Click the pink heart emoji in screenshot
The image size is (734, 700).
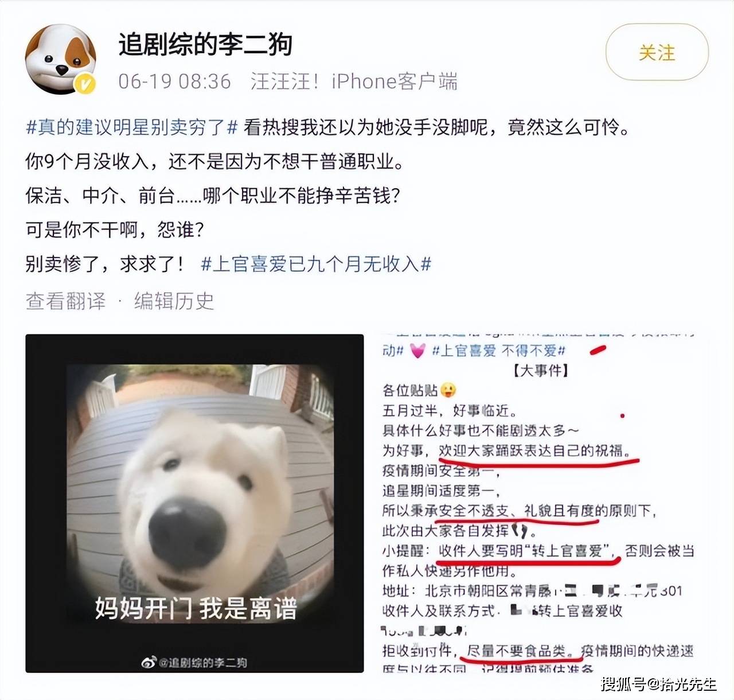[417, 351]
